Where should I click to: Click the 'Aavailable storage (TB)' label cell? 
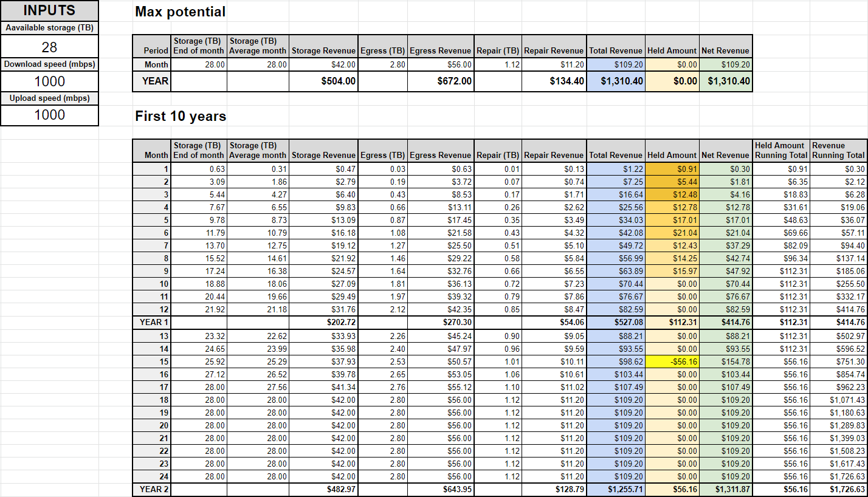(49, 27)
